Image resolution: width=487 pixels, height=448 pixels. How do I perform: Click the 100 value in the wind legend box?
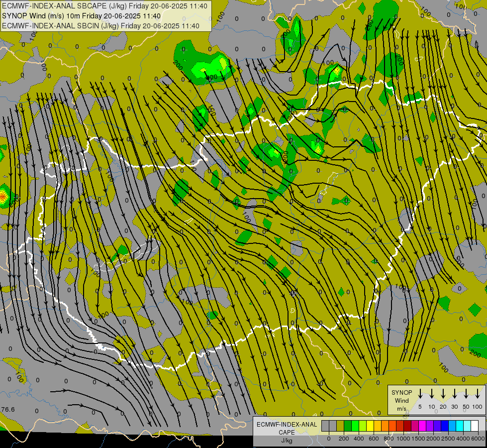coord(478,407)
